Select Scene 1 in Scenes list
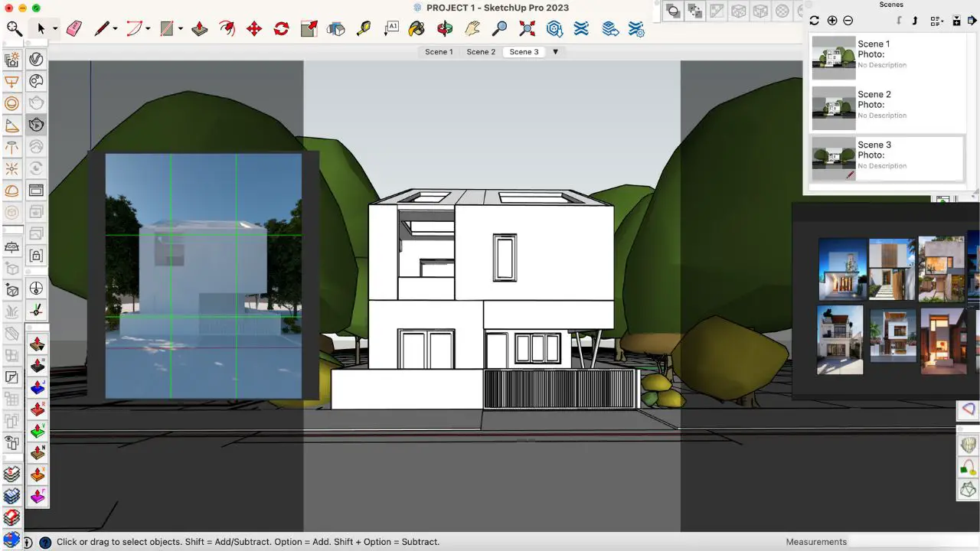Screen dimensions: 980x551 click(x=887, y=57)
